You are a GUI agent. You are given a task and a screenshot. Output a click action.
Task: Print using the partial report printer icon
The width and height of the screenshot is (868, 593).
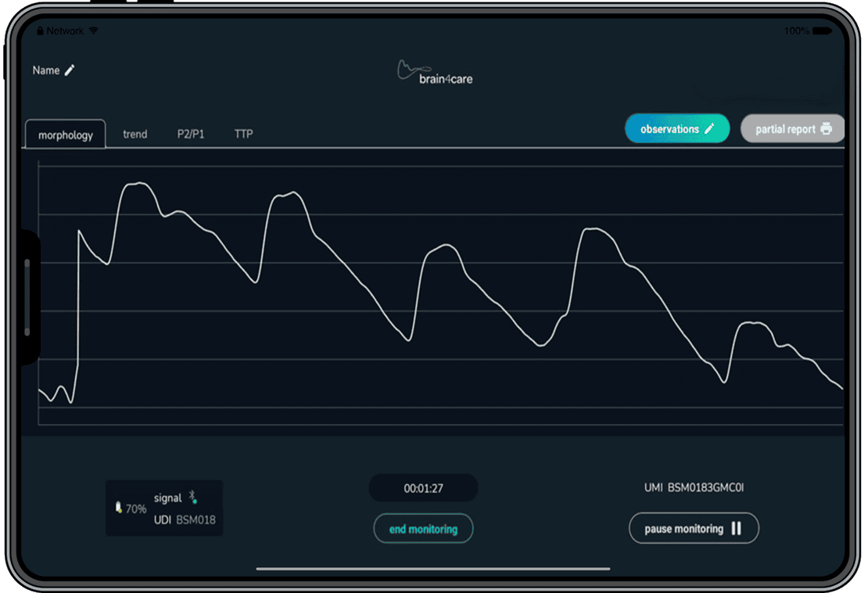point(827,129)
